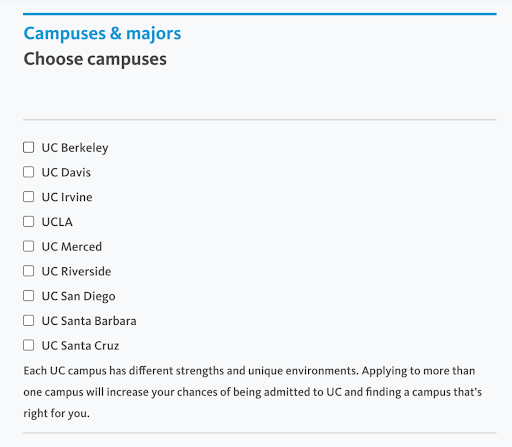
Task: Tick the UC Davis checkbox
Action: (29, 172)
